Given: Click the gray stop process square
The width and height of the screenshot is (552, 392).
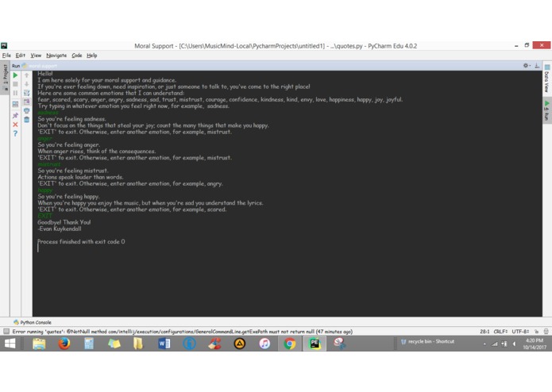Looking at the screenshot, I should [15, 84].
